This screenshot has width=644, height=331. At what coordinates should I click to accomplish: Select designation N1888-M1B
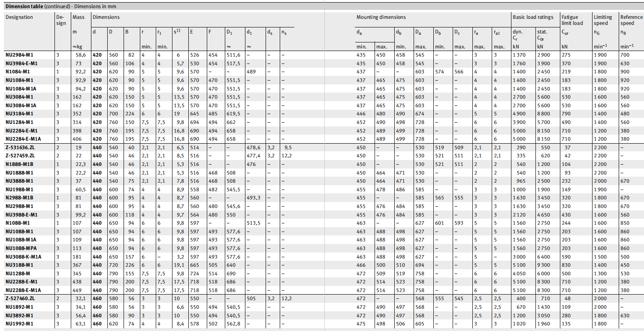point(19,164)
